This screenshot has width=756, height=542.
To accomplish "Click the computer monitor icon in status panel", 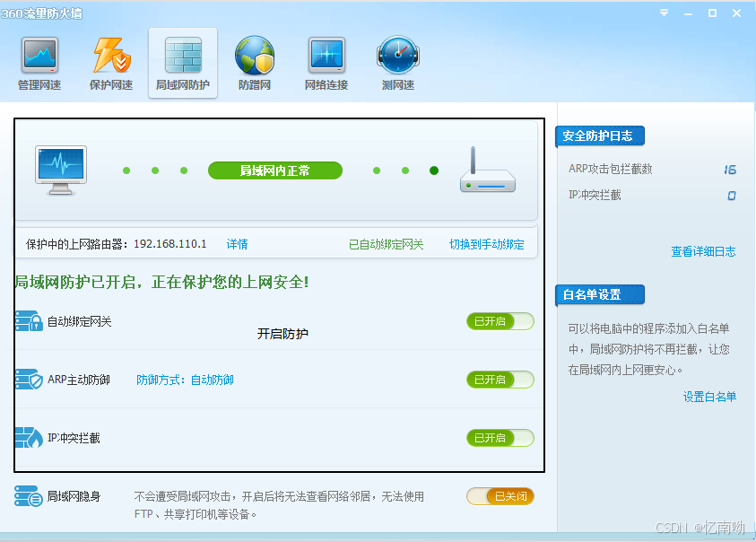I will pos(61,170).
